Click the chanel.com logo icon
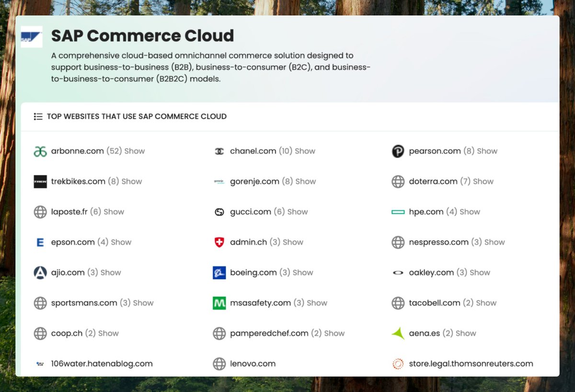The width and height of the screenshot is (575, 392). (x=219, y=151)
